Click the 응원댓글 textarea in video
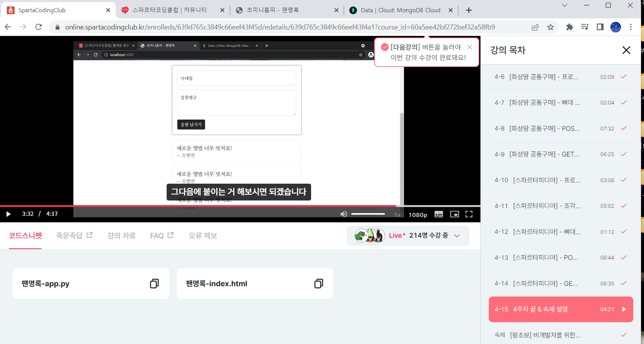This screenshot has height=344, width=644. click(237, 103)
